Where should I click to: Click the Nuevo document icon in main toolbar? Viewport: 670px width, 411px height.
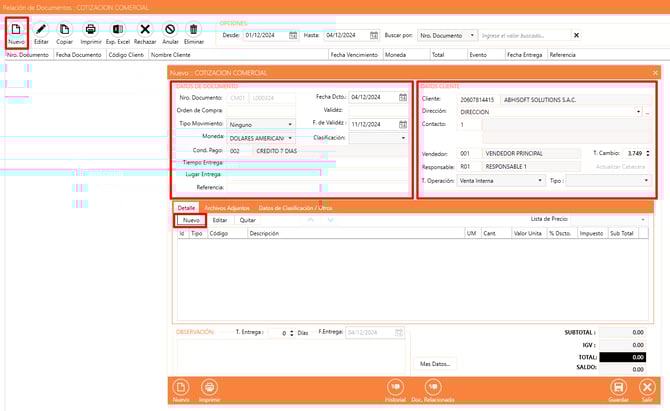(x=16, y=29)
